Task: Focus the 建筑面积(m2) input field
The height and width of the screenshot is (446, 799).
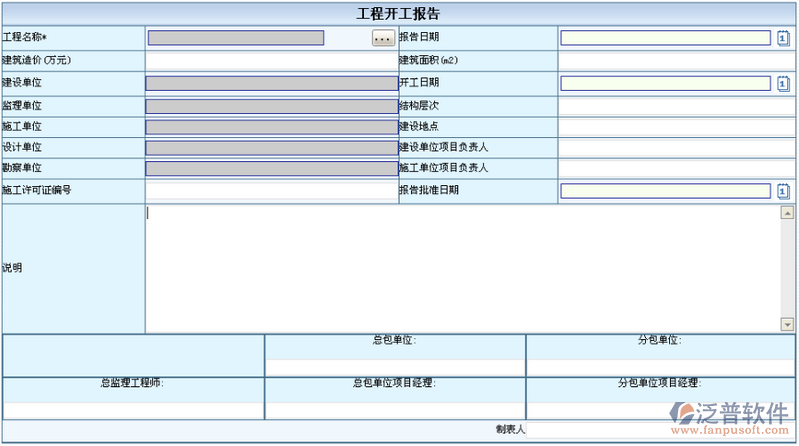Action: click(x=677, y=61)
